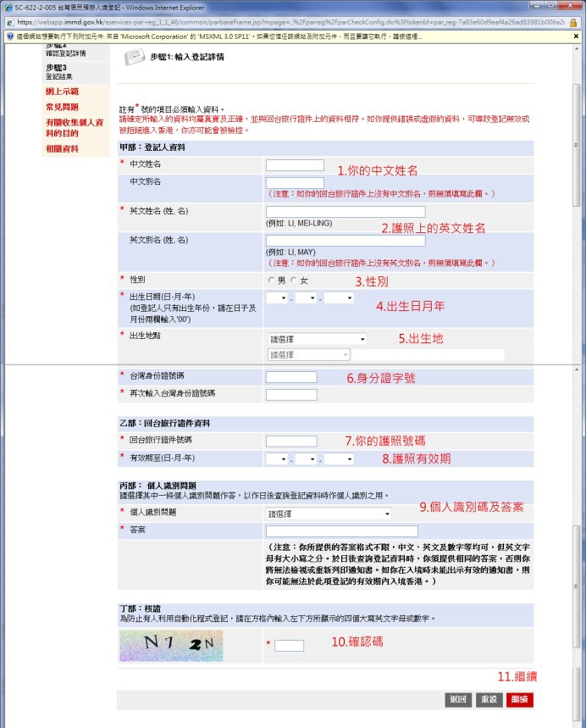The height and width of the screenshot is (728, 586).
Task: Open 有關收集個人資料的目的 sidebar link
Action: (x=75, y=128)
